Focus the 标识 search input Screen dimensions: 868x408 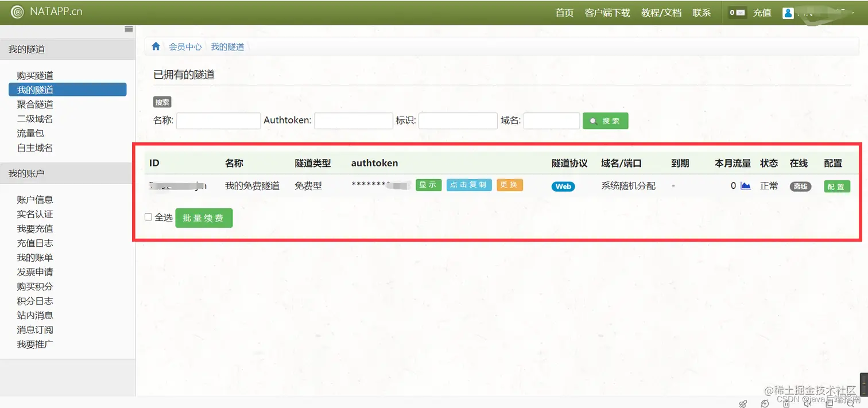pyautogui.click(x=458, y=121)
